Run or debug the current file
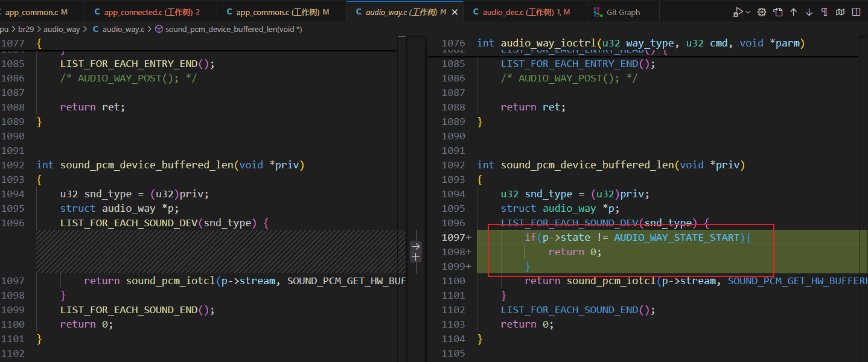 [x=738, y=12]
